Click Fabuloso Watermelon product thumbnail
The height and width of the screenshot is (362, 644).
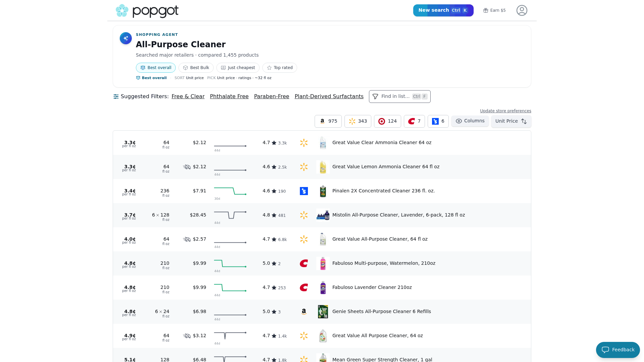pyautogui.click(x=323, y=263)
